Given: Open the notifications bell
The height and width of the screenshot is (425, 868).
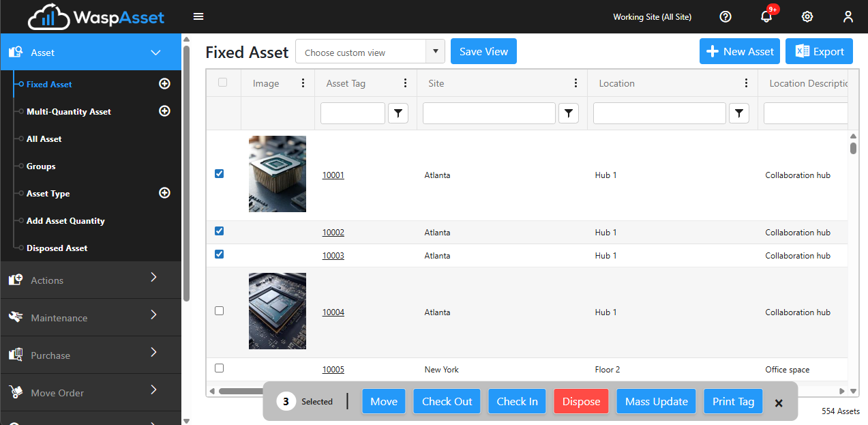Looking at the screenshot, I should 766,16.
